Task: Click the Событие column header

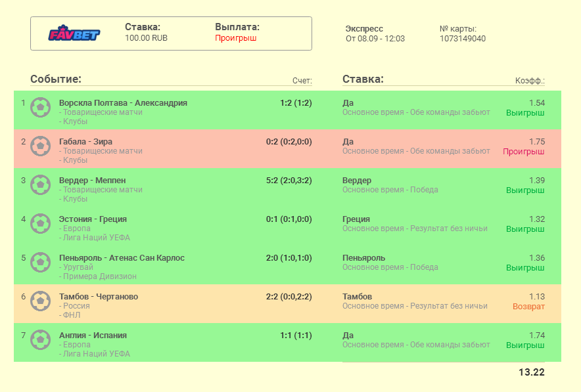Action: (x=56, y=79)
